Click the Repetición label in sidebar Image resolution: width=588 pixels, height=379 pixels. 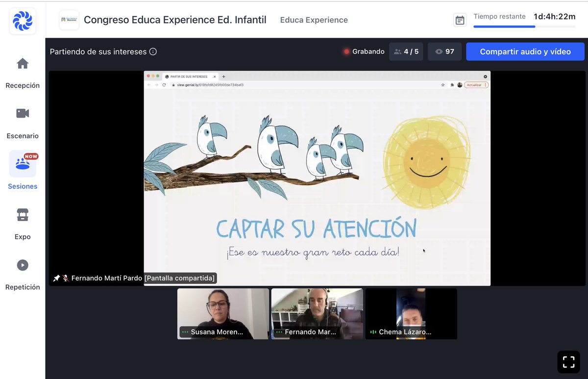pyautogui.click(x=23, y=287)
